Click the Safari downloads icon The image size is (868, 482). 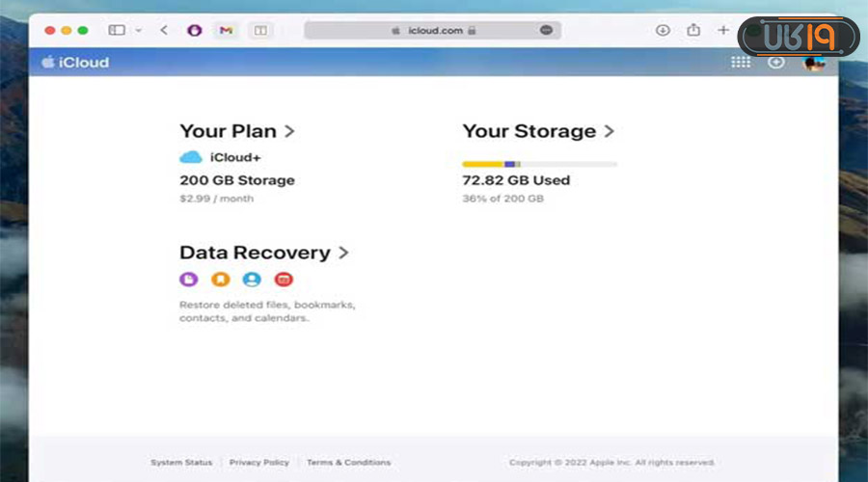[663, 30]
